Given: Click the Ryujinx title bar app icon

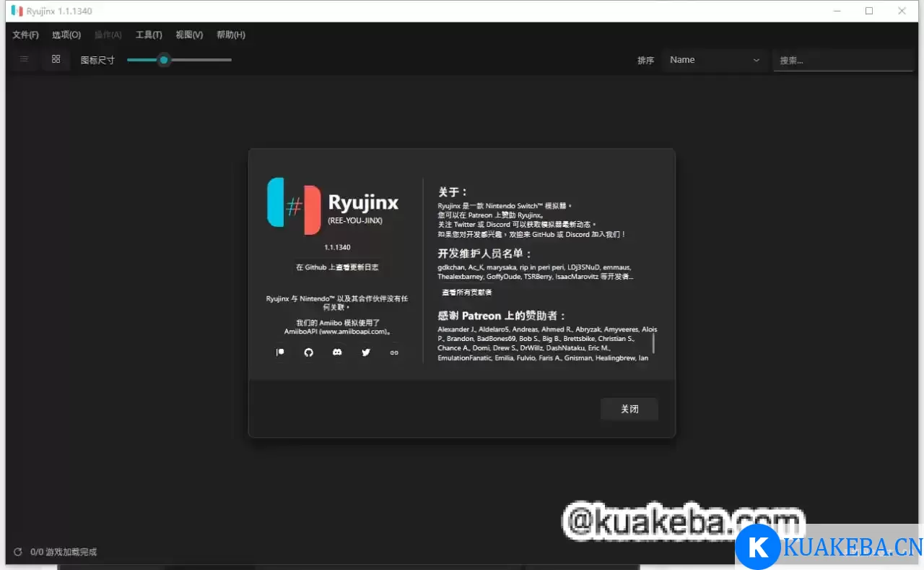Looking at the screenshot, I should click(17, 11).
